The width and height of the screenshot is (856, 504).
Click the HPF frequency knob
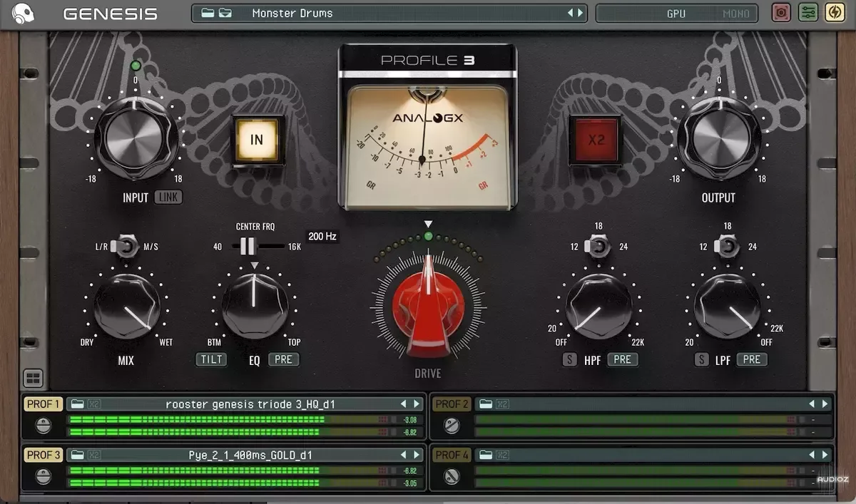click(598, 307)
